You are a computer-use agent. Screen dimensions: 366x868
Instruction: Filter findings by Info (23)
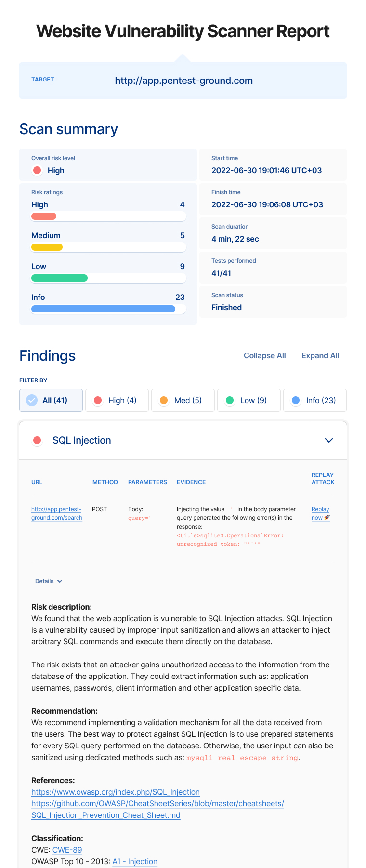pyautogui.click(x=315, y=400)
